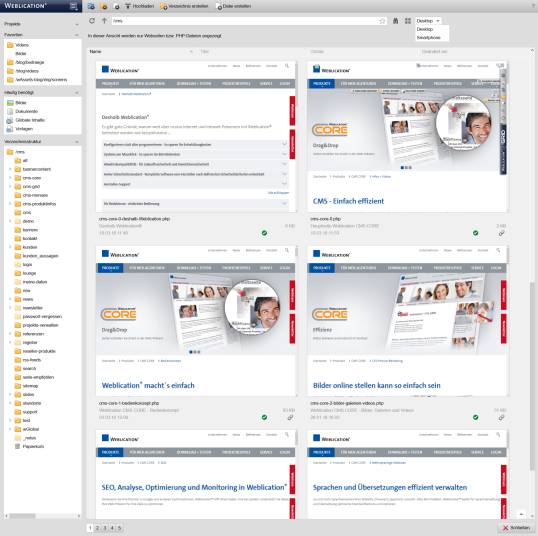This screenshot has height=536, width=538.
Task: Expand the referenzen folder
Action: [10, 334]
